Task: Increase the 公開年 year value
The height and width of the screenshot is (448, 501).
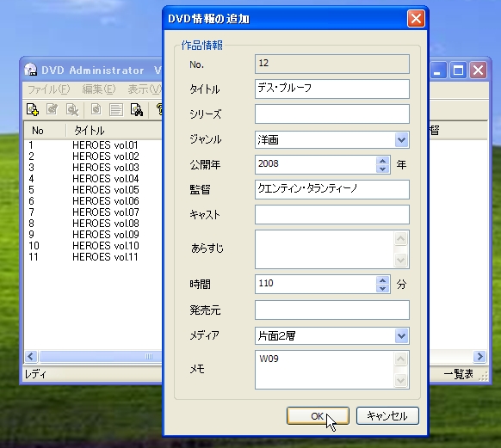Action: pyautogui.click(x=382, y=161)
